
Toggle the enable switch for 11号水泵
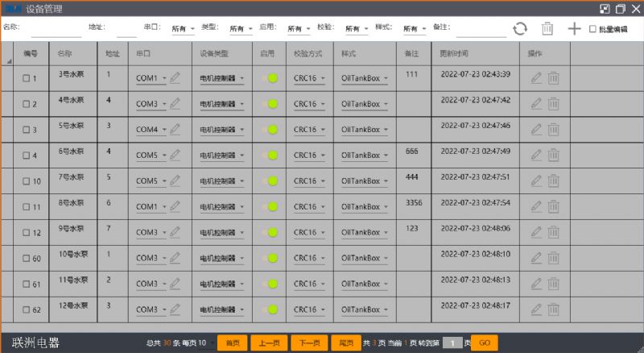(270, 284)
